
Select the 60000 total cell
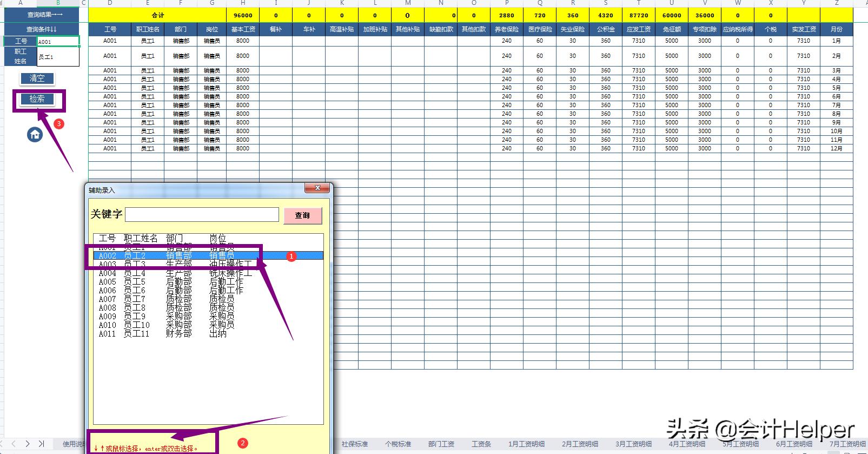coord(672,15)
